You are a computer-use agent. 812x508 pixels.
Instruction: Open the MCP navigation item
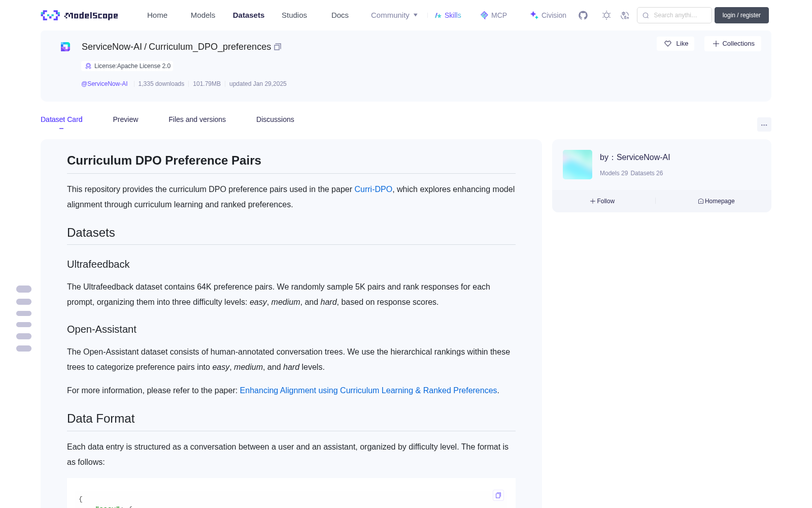pos(494,15)
